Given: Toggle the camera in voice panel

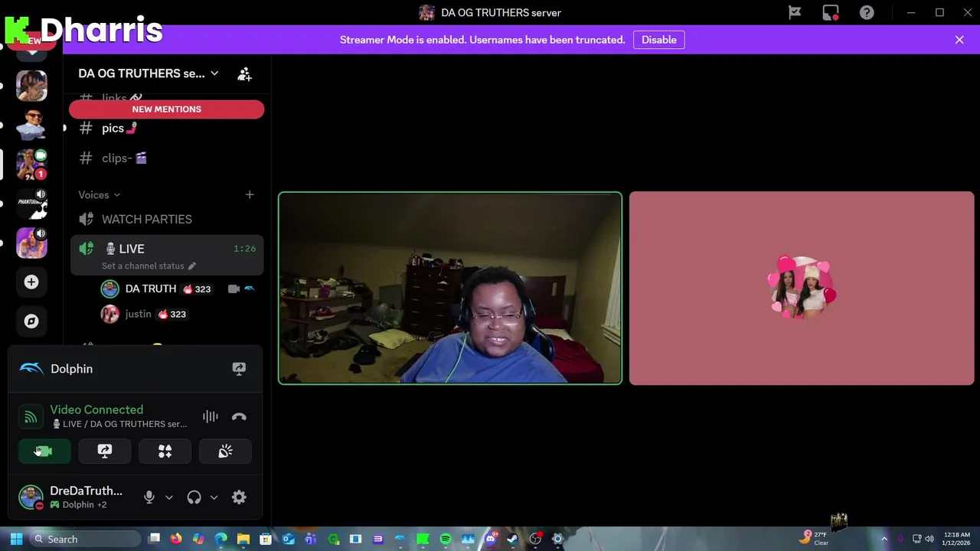Looking at the screenshot, I should coord(44,452).
